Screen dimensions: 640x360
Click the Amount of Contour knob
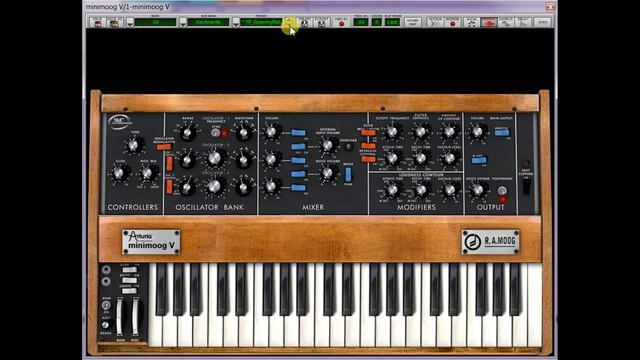pos(449,132)
